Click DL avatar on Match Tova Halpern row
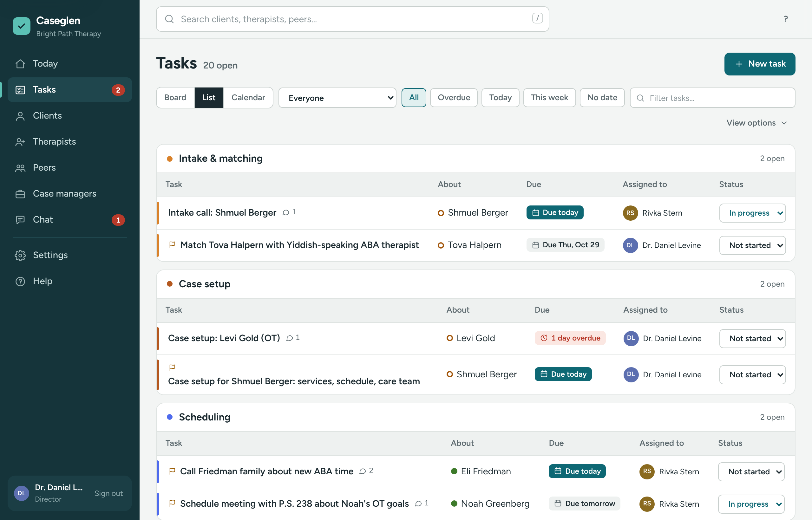This screenshot has height=520, width=812. point(630,245)
